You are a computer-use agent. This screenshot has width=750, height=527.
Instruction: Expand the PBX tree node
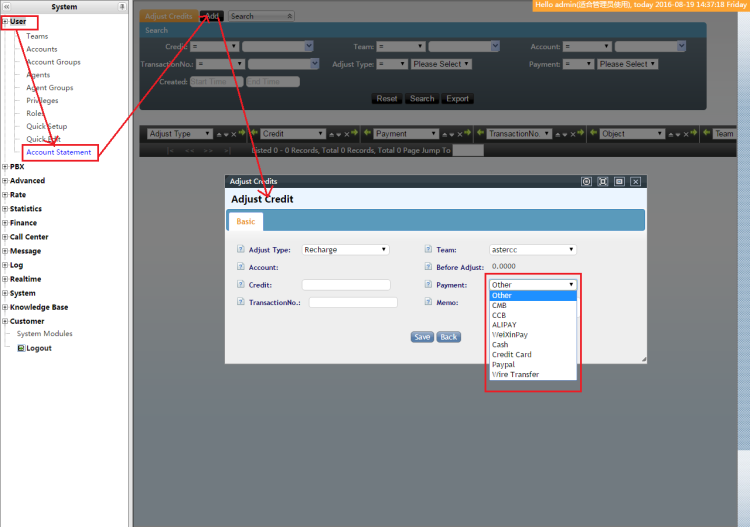click(x=5, y=167)
